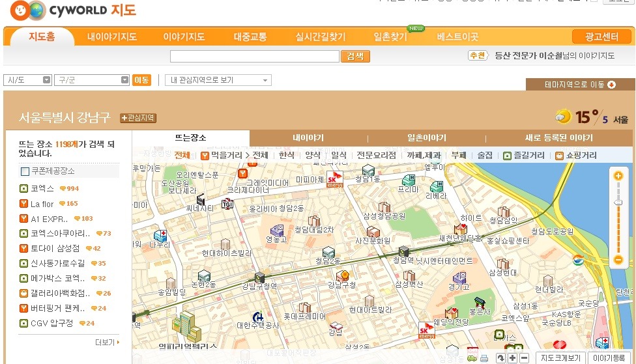Zoom in with the slider plus icon

tap(618, 176)
